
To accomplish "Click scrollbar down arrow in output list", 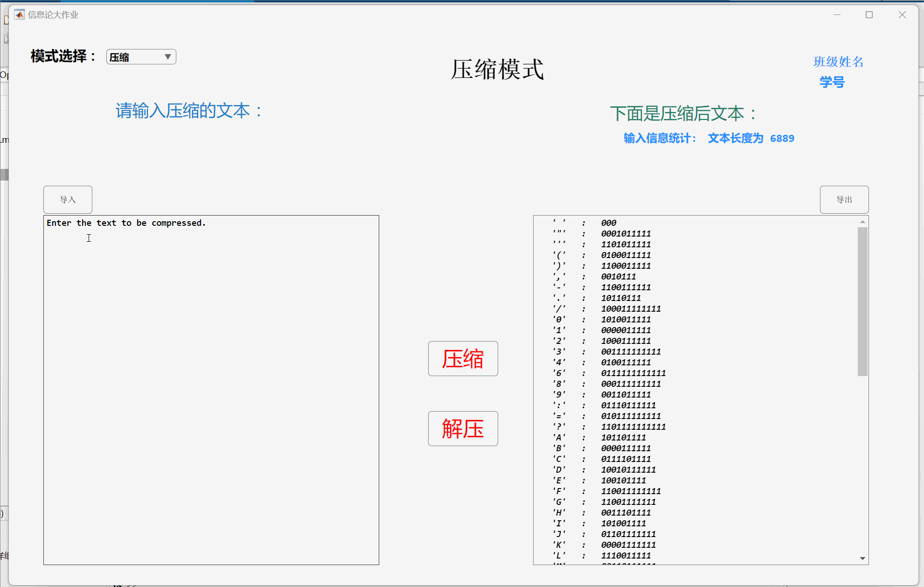I will point(862,558).
